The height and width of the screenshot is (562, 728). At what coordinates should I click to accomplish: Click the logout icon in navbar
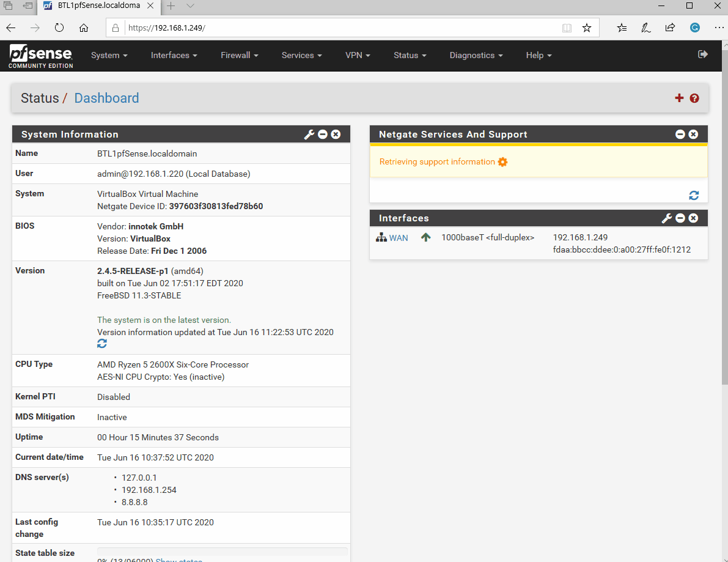coord(702,54)
